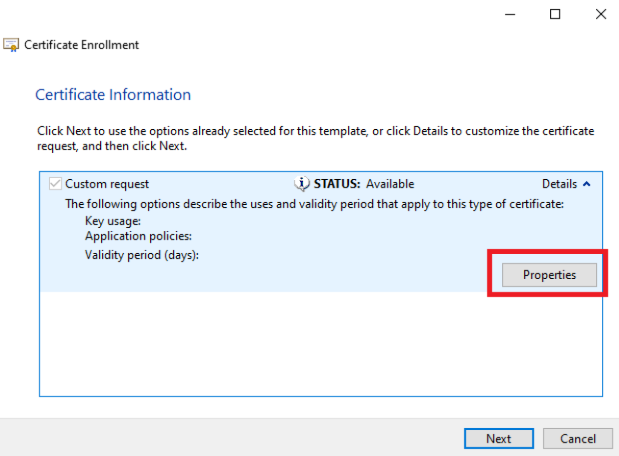This screenshot has height=456, width=619.
Task: Click the status information balloon icon
Action: [x=302, y=184]
